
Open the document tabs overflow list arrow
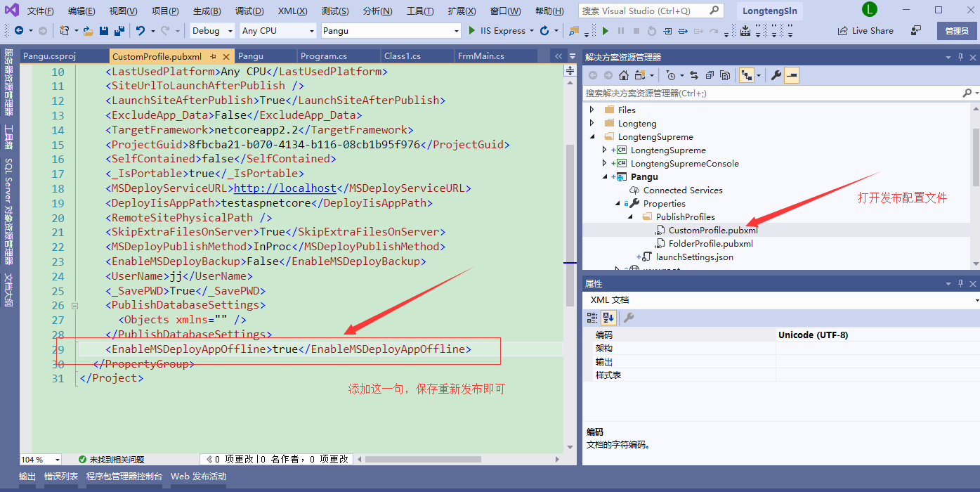pos(573,56)
